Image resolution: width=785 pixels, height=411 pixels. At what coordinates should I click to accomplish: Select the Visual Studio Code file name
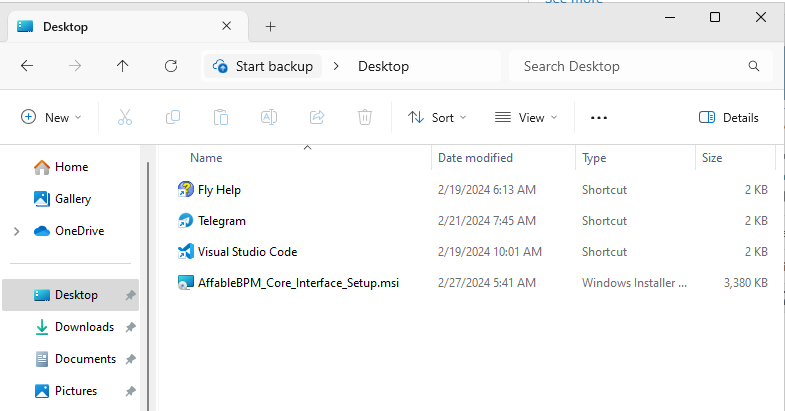click(247, 252)
